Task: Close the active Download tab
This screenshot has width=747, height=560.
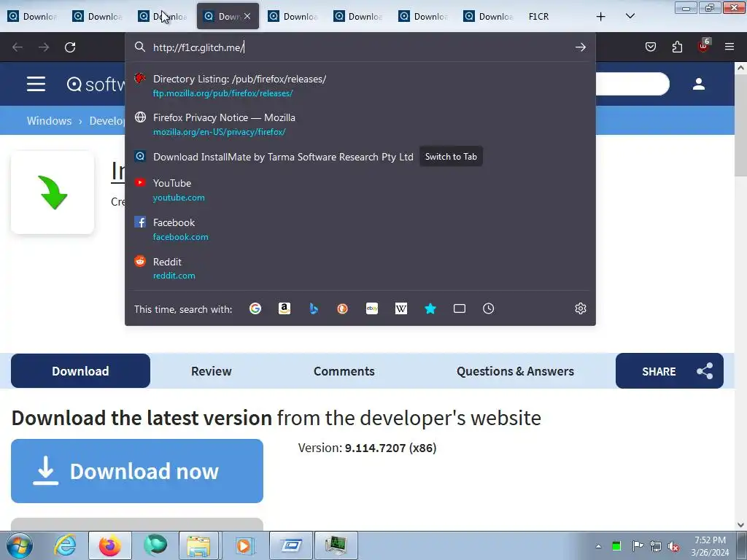Action: click(247, 16)
